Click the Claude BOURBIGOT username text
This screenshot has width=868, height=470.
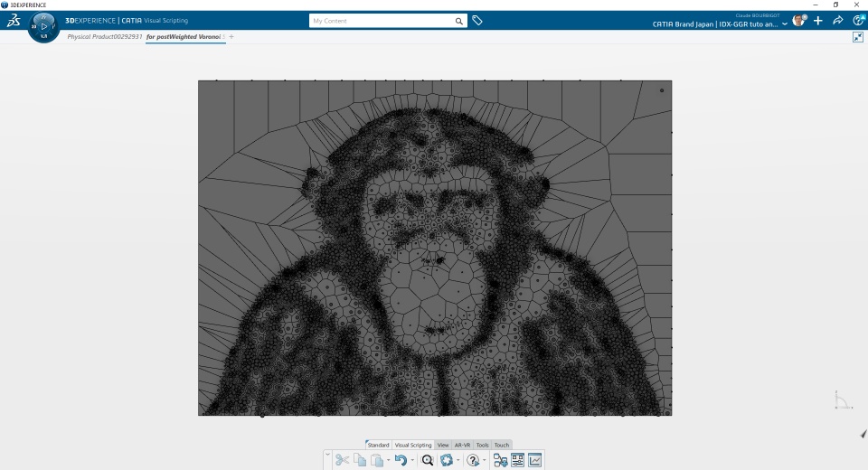click(x=758, y=15)
